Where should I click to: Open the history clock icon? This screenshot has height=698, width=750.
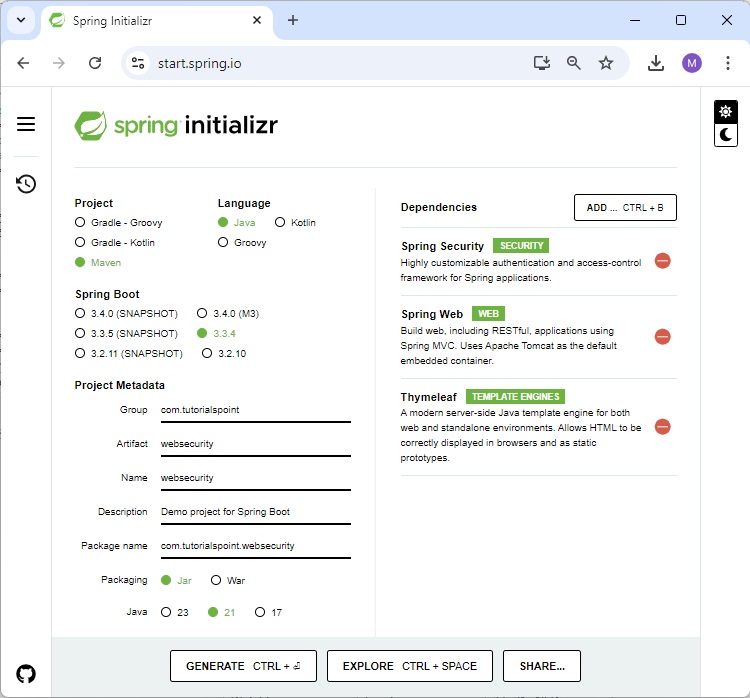pyautogui.click(x=26, y=184)
